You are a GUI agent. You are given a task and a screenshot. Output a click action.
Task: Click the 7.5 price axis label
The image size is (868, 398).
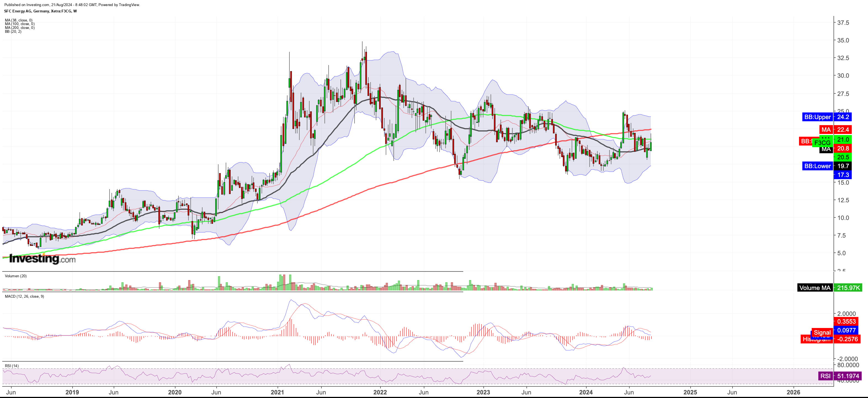842,235
